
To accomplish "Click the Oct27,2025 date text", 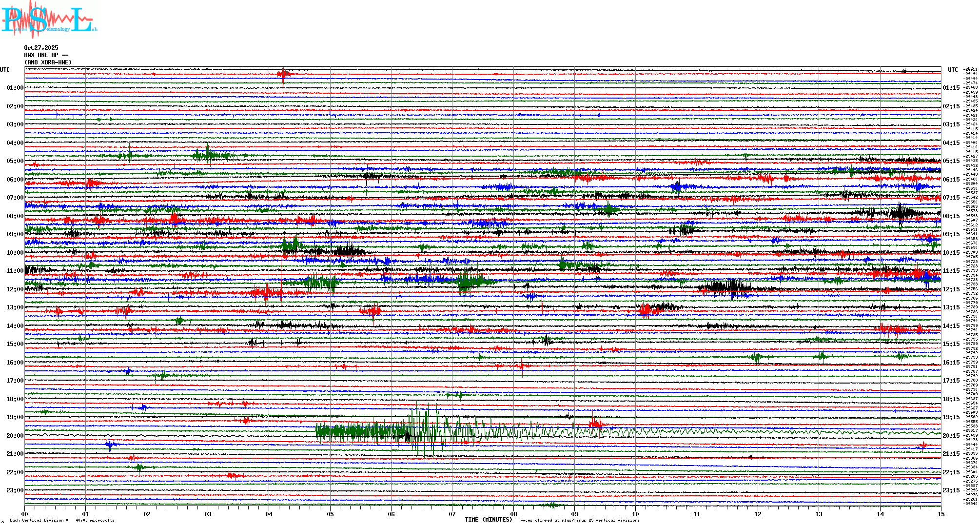I will [x=41, y=48].
